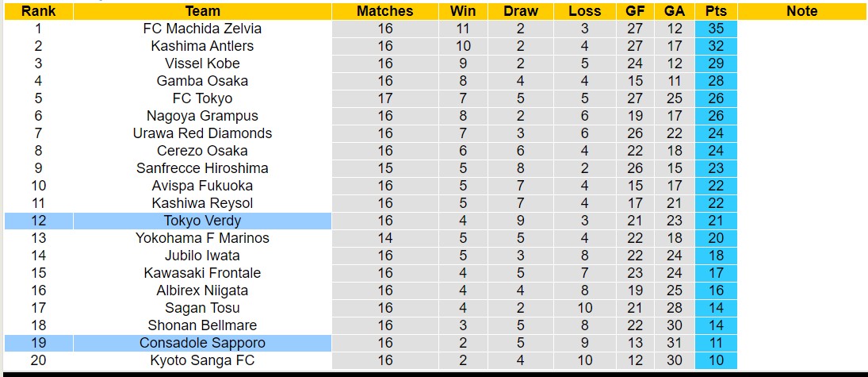Click the Gamba Osaka team name
Screen dimensions: 868x377
(x=202, y=81)
